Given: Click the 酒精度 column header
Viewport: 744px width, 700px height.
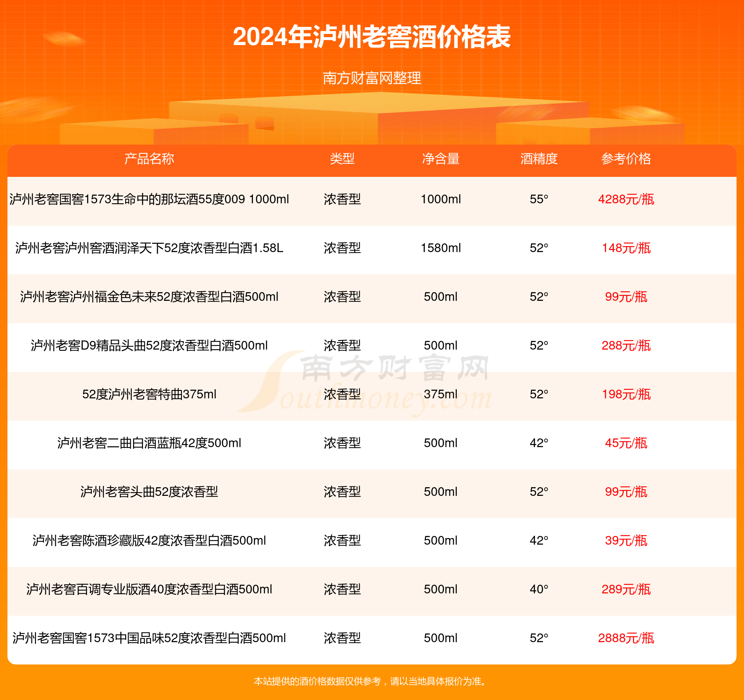Looking at the screenshot, I should pyautogui.click(x=539, y=159).
